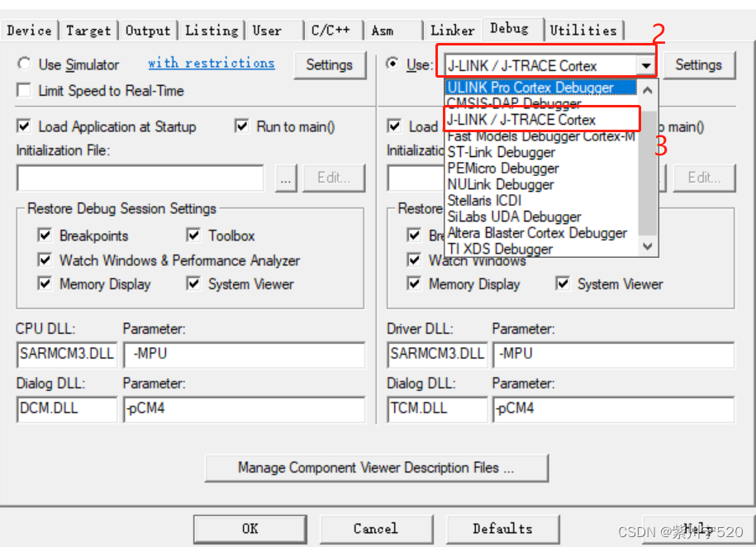Click hardware side Edit... button
Screen dimensions: 756x547
705,178
